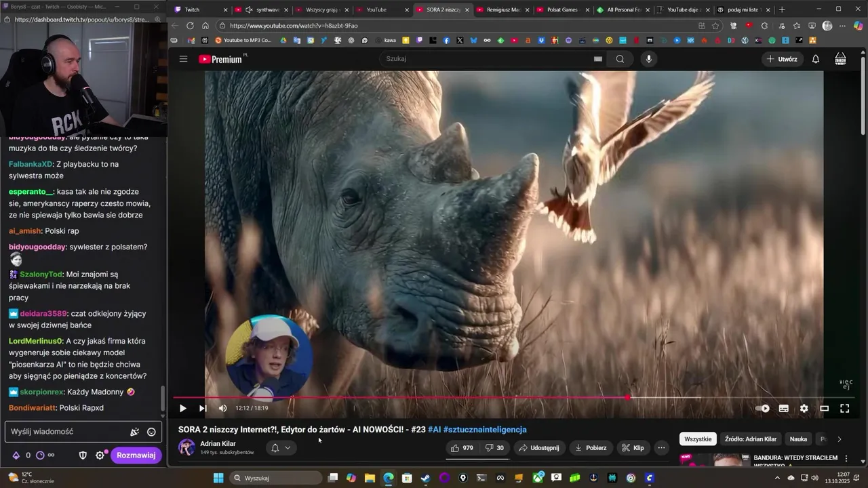This screenshot has width=868, height=488.
Task: Mute the video volume
Action: [222, 408]
